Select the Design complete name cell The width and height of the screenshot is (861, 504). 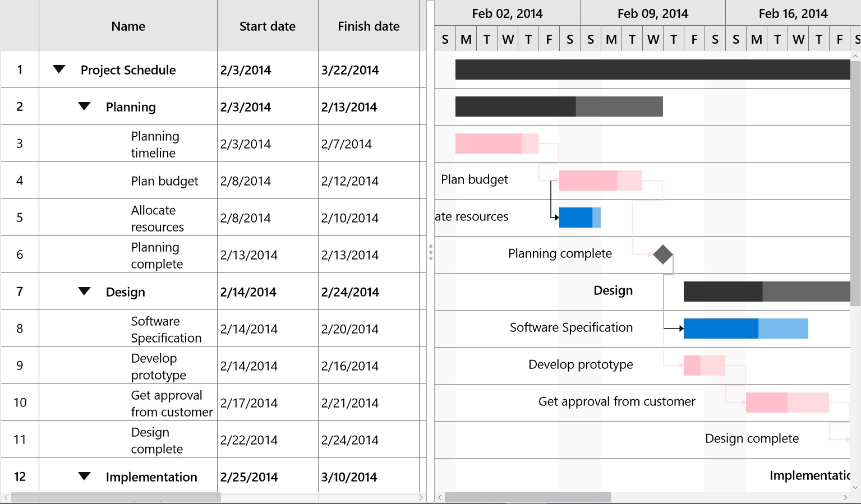[x=128, y=440]
